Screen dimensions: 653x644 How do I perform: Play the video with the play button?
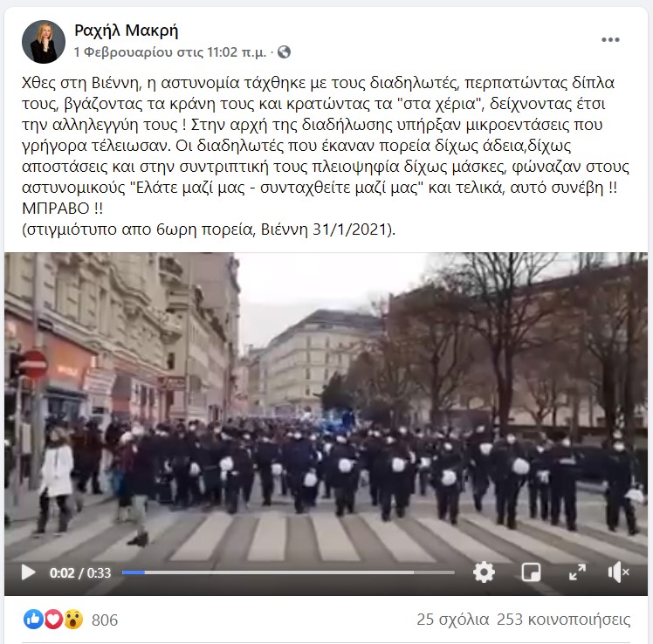pos(28,572)
